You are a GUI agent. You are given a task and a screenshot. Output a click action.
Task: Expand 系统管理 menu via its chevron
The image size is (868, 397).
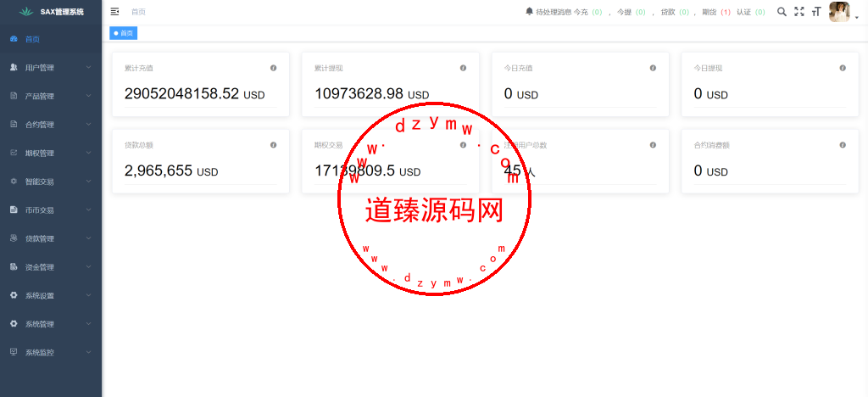point(88,324)
